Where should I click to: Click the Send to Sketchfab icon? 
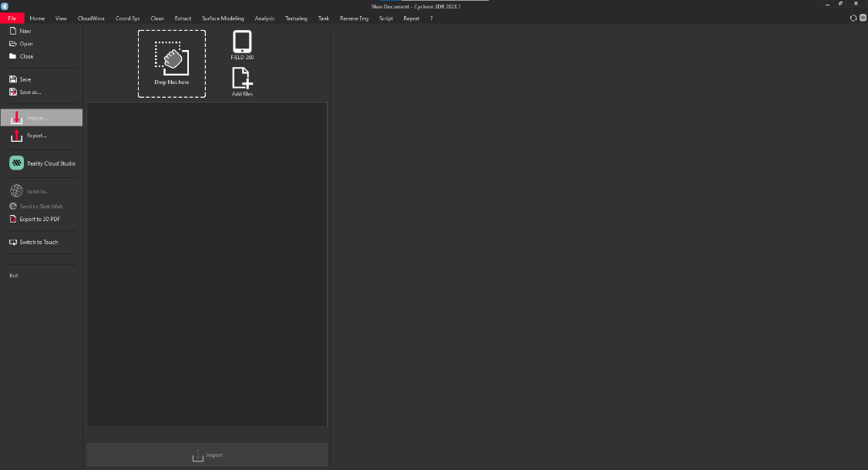tap(13, 206)
